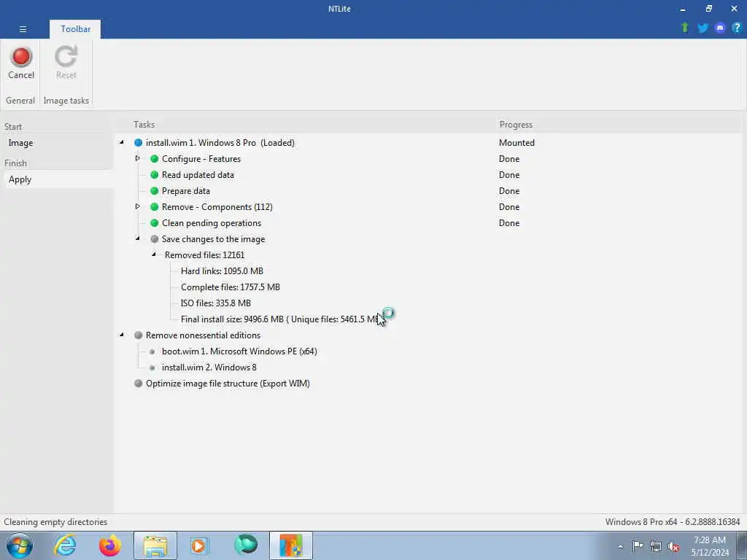Select Final install size entry
The image size is (747, 560).
click(280, 319)
